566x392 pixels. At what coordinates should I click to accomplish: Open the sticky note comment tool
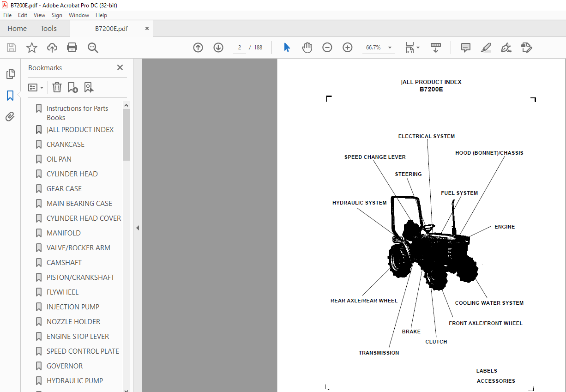click(465, 48)
